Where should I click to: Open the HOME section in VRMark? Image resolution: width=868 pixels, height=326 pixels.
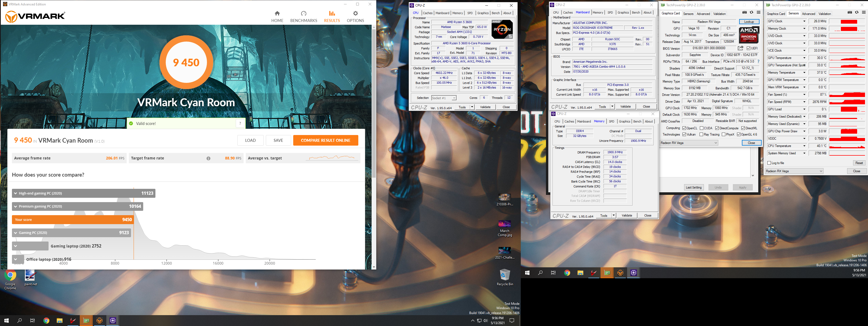pyautogui.click(x=277, y=16)
